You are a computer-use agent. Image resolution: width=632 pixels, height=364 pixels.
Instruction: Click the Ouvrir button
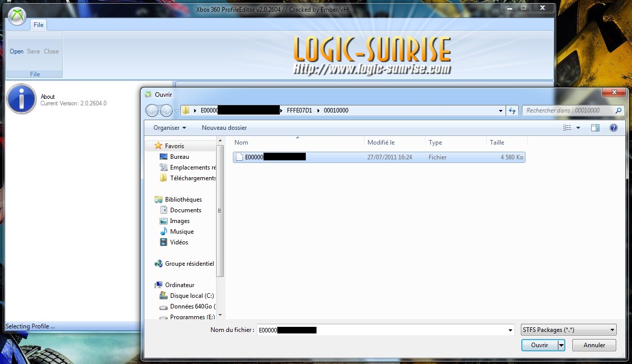point(540,345)
